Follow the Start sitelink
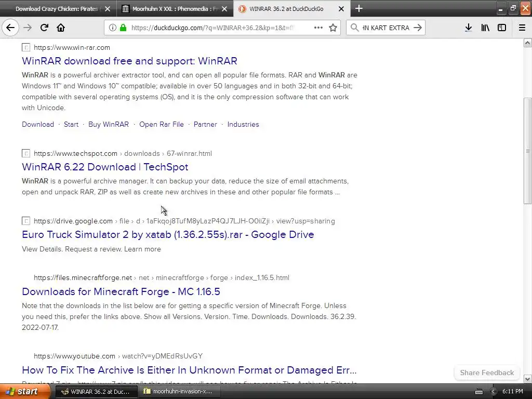The width and height of the screenshot is (532, 399). click(71, 125)
